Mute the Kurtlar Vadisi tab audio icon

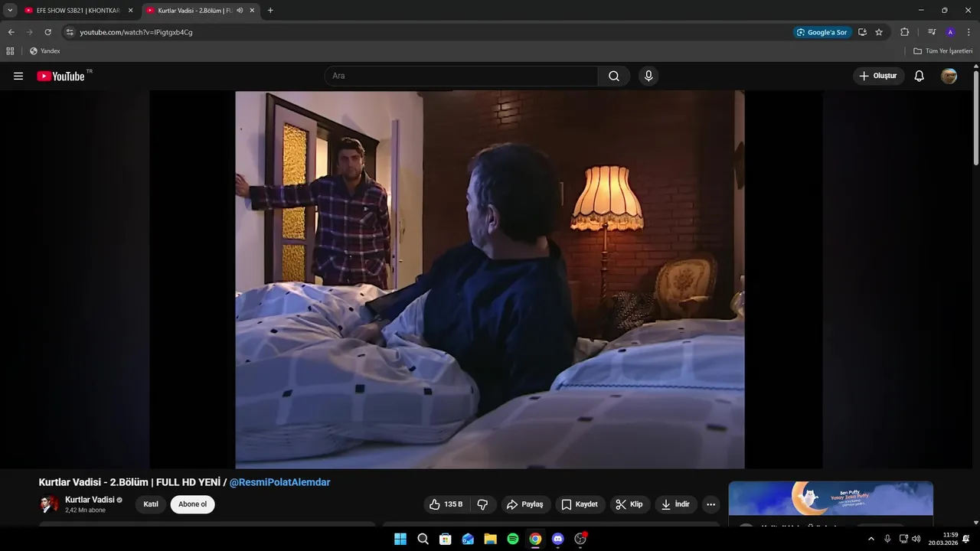tap(240, 11)
